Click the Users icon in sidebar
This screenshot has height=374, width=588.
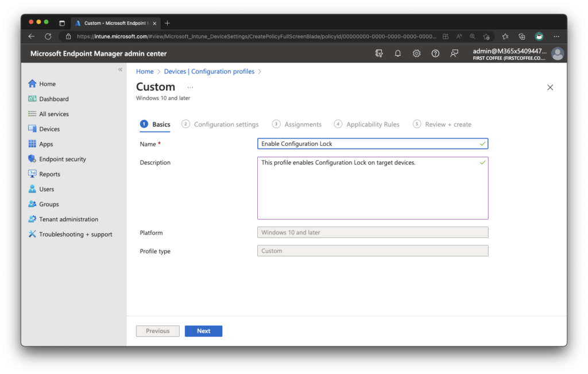[32, 188]
